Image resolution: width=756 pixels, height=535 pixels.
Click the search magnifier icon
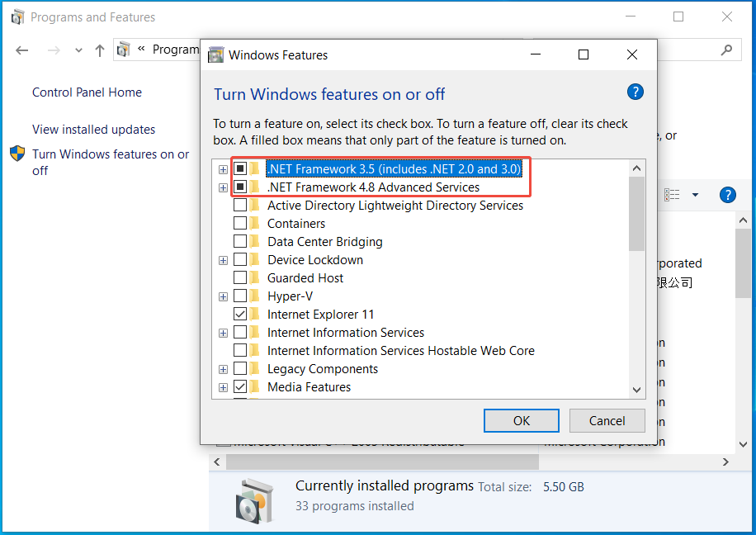click(725, 50)
